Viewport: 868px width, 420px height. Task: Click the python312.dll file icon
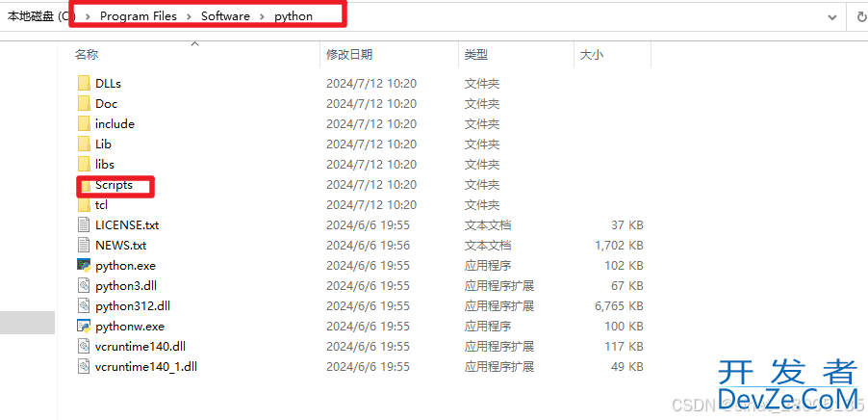coord(84,306)
